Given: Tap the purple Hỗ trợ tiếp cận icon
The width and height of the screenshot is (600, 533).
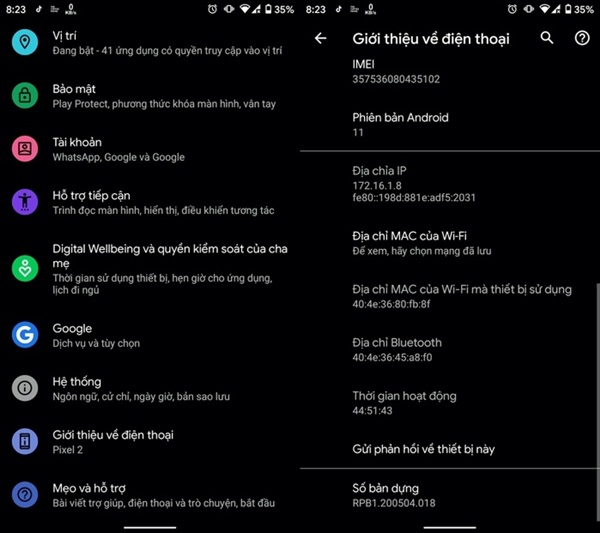Looking at the screenshot, I should (24, 202).
